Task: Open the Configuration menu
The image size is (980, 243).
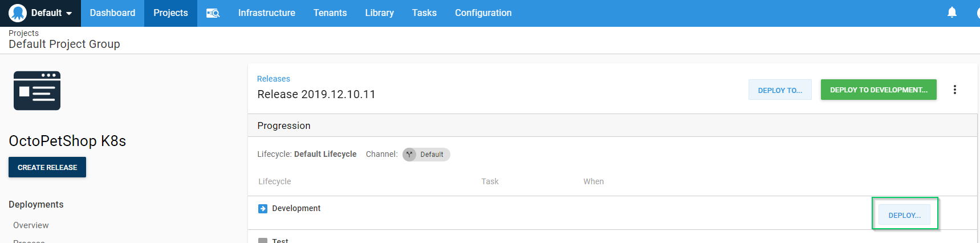Action: pyautogui.click(x=483, y=13)
